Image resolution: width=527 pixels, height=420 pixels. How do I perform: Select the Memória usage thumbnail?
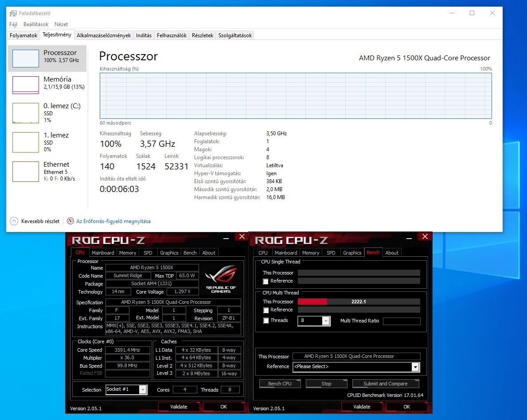coord(26,85)
